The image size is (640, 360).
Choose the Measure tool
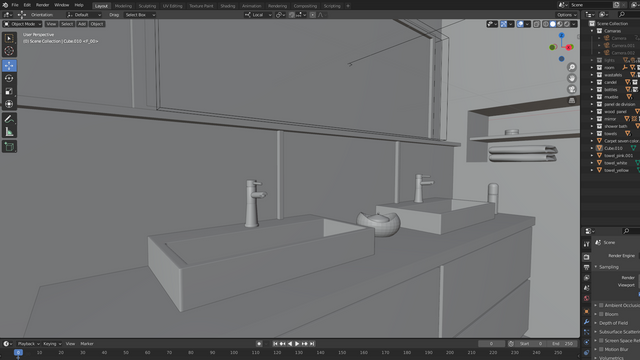point(9,132)
